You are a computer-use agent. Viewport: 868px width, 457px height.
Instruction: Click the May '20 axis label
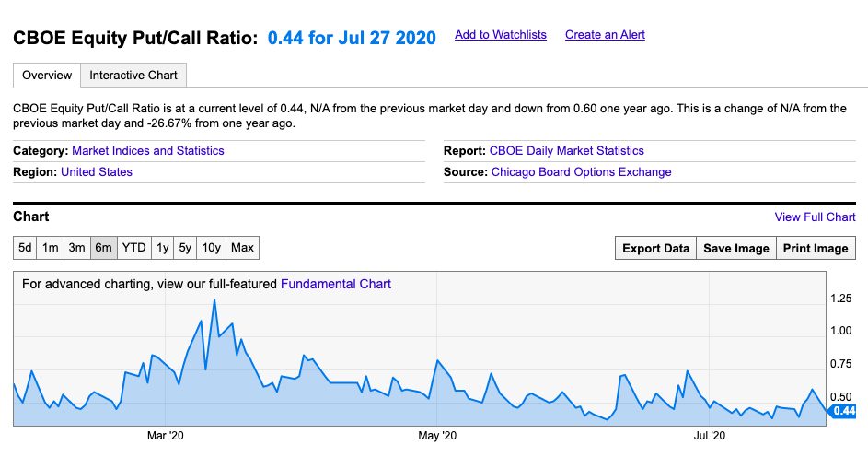437,436
